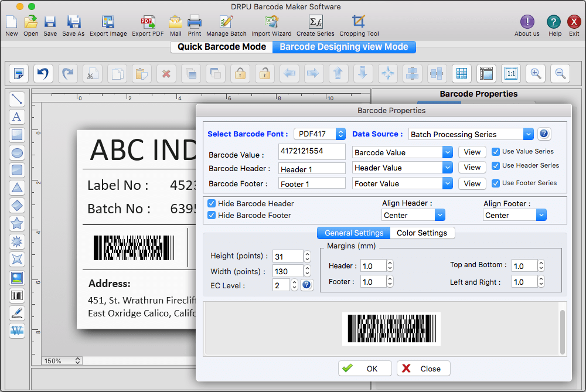This screenshot has height=392, width=586.
Task: Click the New document icon
Action: [x=11, y=22]
